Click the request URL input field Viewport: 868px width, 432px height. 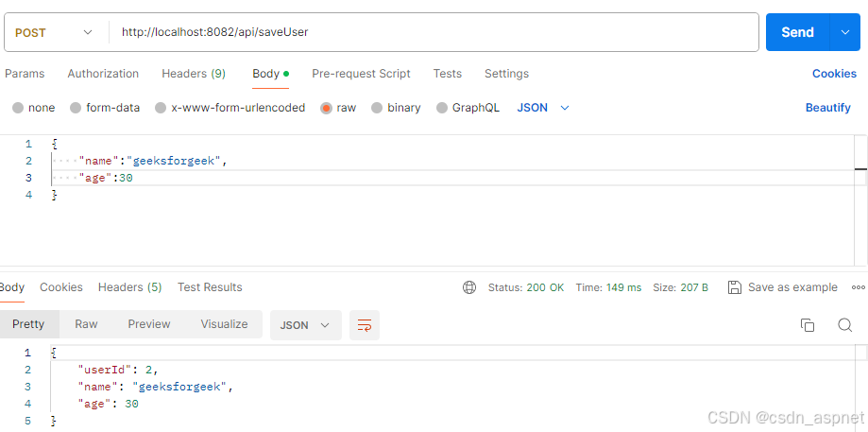pos(434,33)
